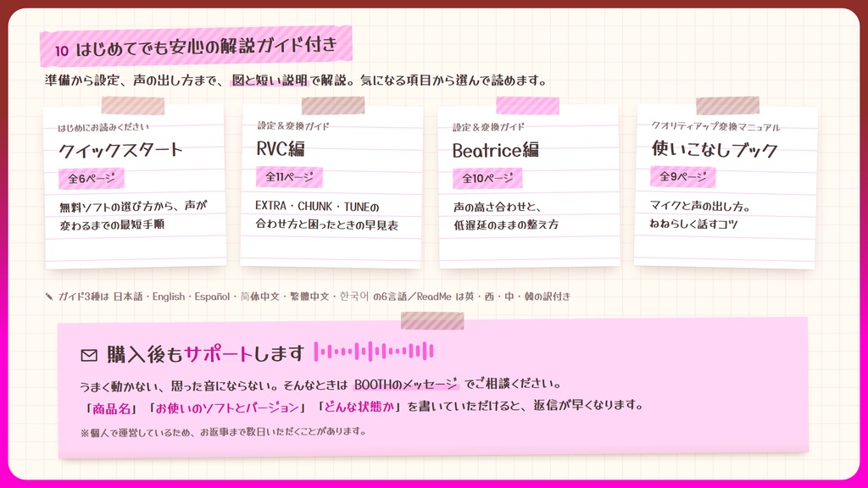The width and height of the screenshot is (868, 488).
Task: Click the highlighted phrase 図と短い説明
Action: [x=269, y=80]
